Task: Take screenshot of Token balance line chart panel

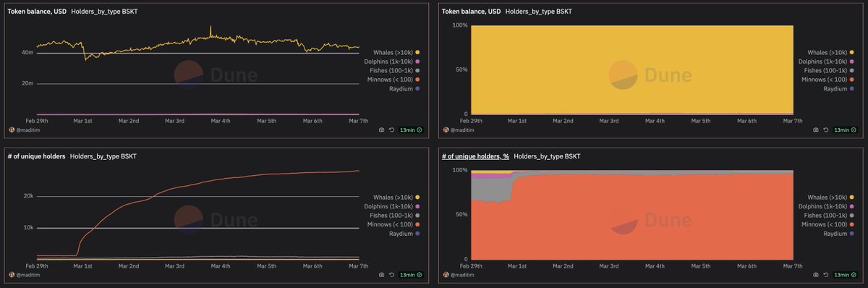Action: tap(382, 130)
